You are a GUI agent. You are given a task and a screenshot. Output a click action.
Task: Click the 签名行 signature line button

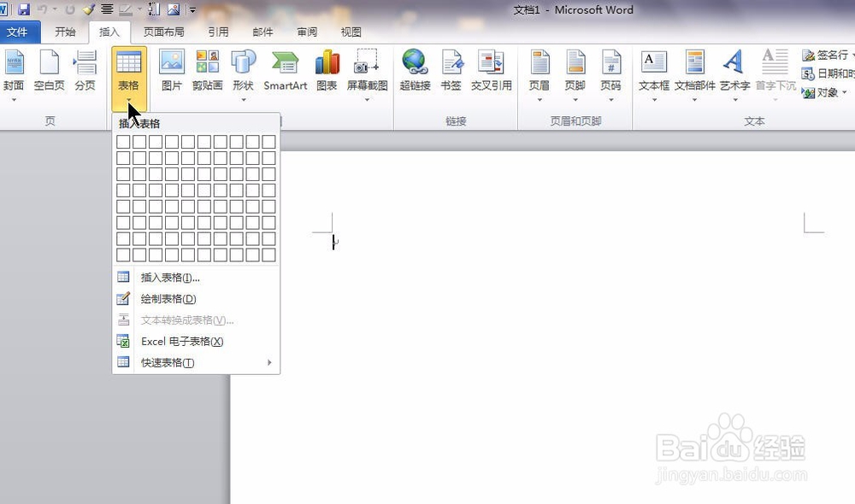pyautogui.click(x=826, y=55)
